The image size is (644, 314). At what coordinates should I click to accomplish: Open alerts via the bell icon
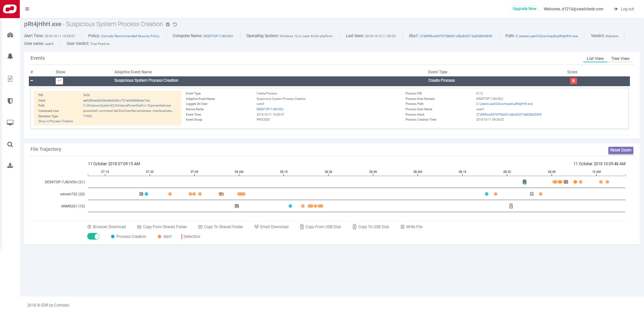(x=10, y=56)
